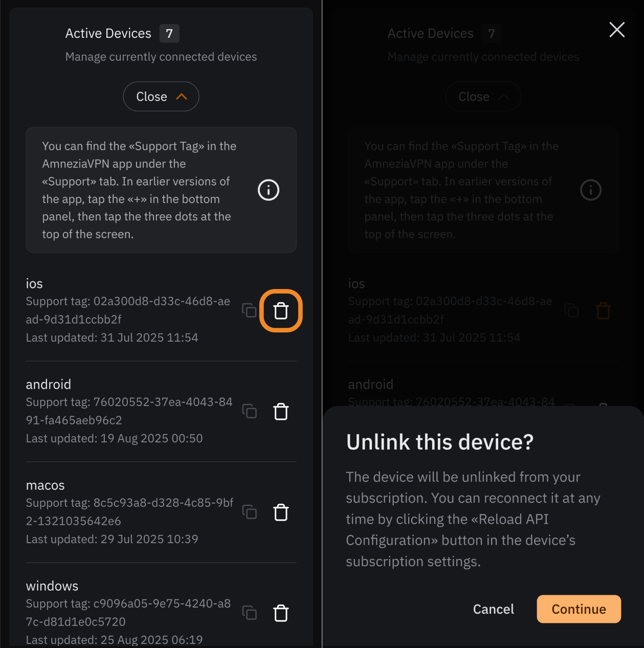Copy the android device support tag
644x648 pixels.
[x=249, y=411]
